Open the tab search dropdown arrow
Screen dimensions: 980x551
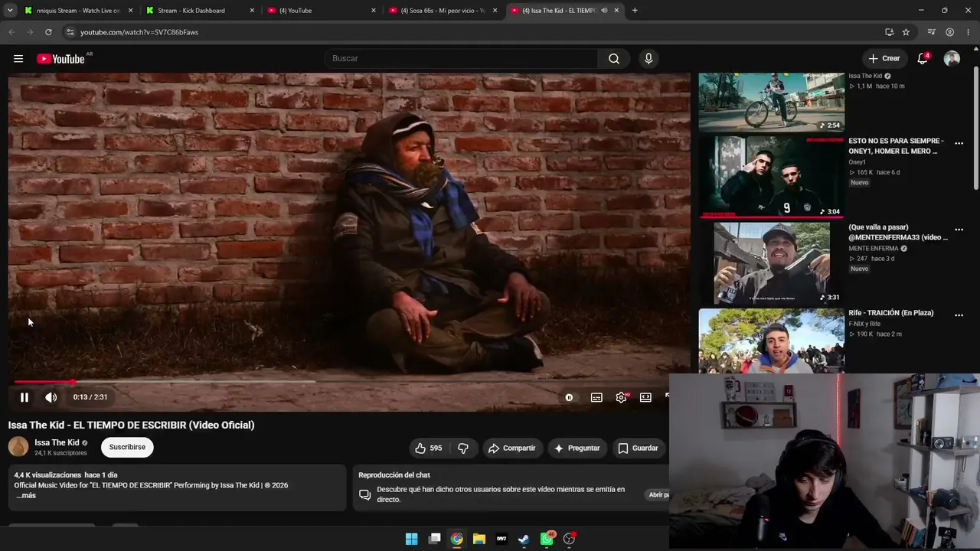[x=10, y=11]
